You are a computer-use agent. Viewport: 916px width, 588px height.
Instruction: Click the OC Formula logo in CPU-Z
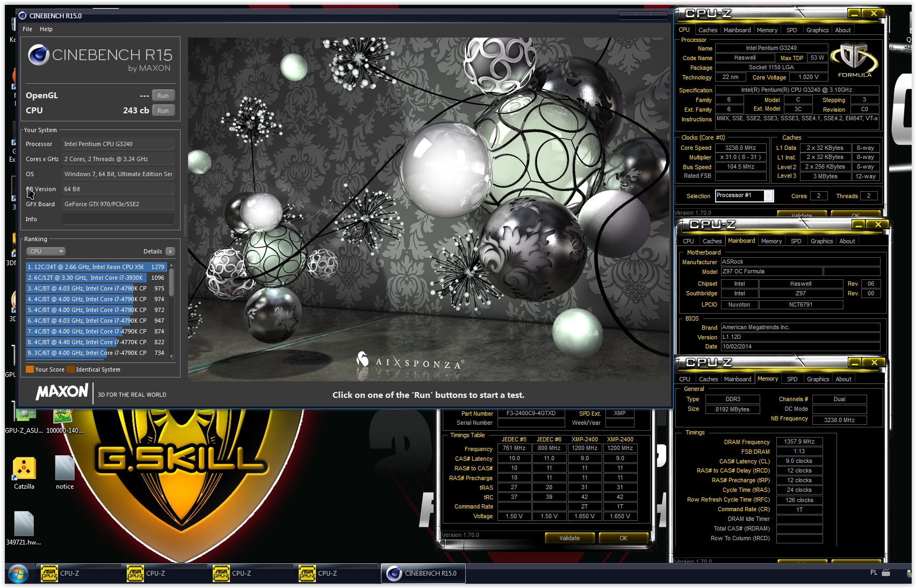point(854,60)
